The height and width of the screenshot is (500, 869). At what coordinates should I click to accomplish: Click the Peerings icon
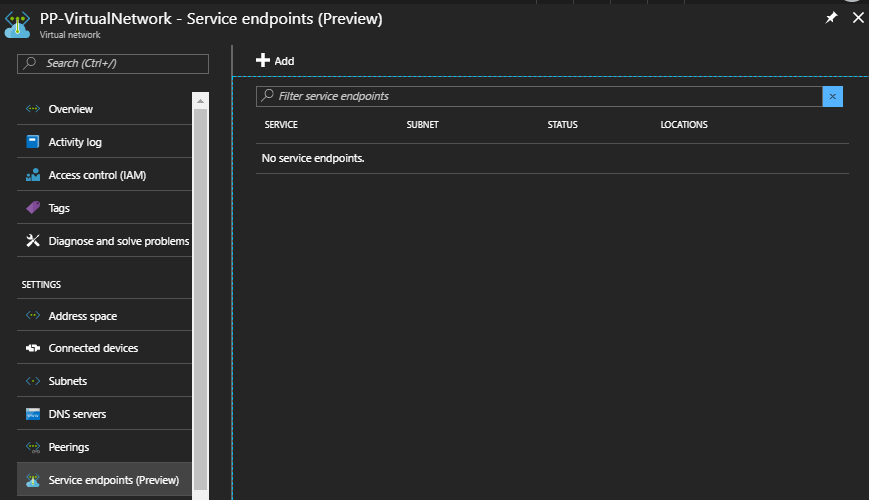coord(33,447)
